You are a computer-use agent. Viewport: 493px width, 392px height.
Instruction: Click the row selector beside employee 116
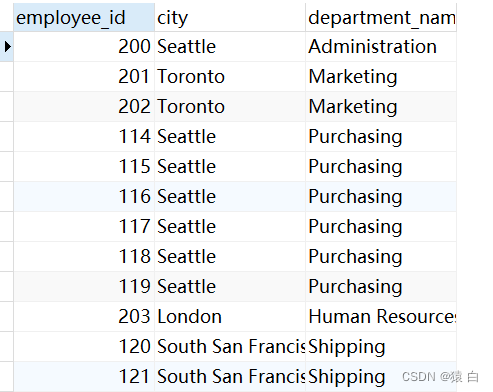(x=7, y=197)
